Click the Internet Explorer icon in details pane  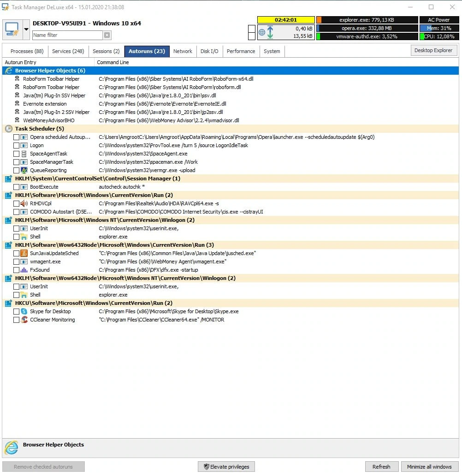tap(12, 448)
